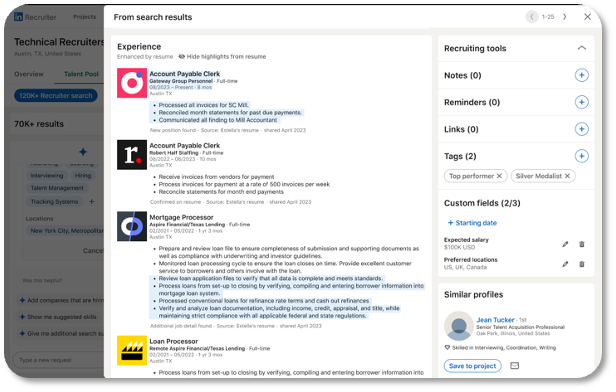The height and width of the screenshot is (392, 616).
Task: Open Gateway Group Personnel company logo
Action: coord(132,83)
